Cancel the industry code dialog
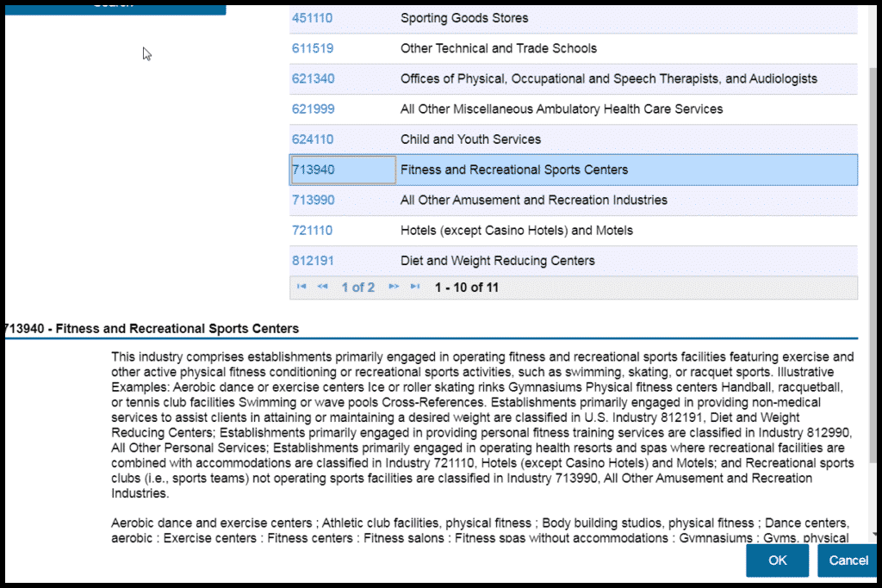The width and height of the screenshot is (882, 588). (x=848, y=560)
